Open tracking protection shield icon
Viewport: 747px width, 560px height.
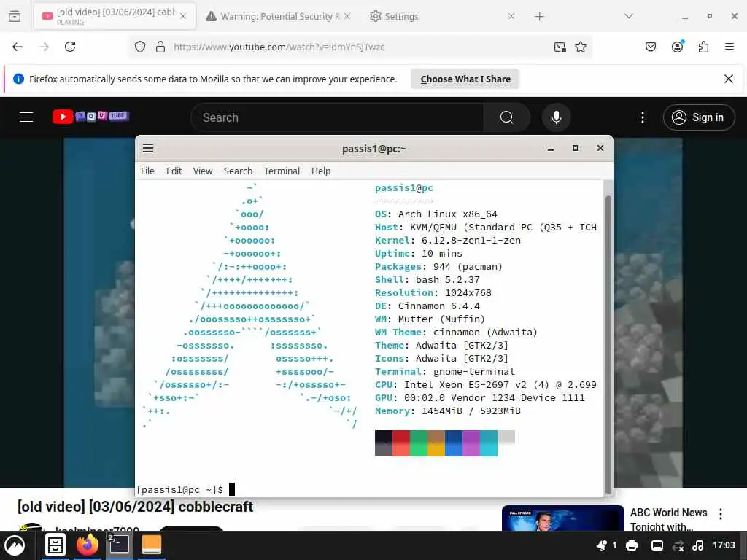[139, 47]
